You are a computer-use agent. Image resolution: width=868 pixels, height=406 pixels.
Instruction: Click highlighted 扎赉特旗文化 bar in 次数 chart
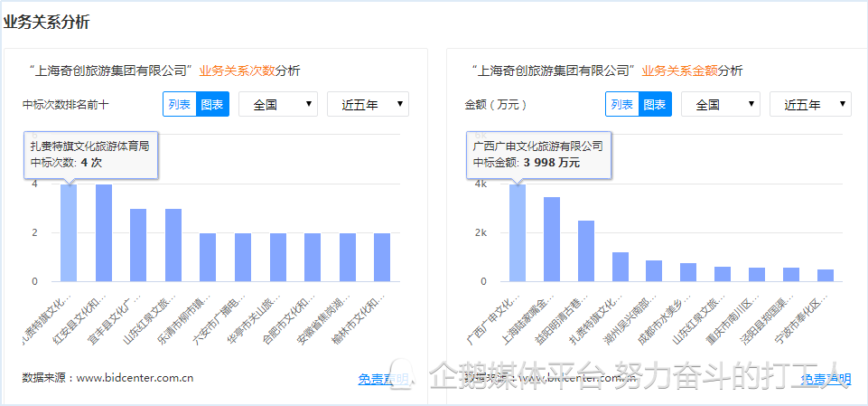[69, 233]
